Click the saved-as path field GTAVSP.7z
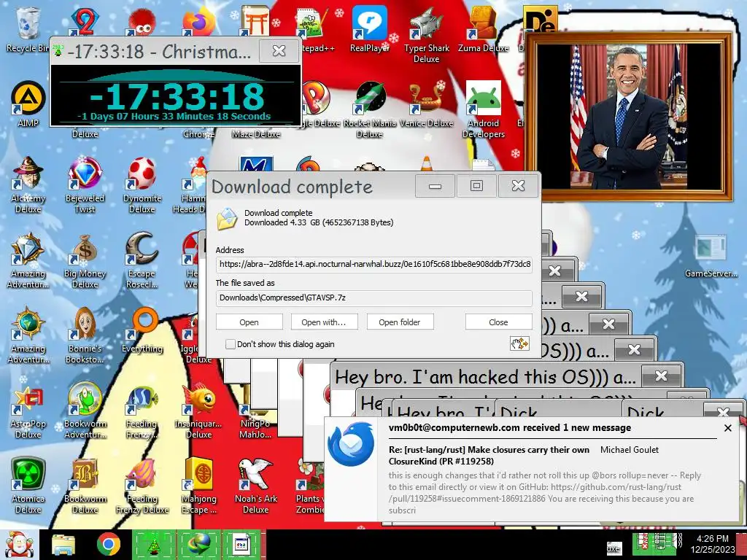Screen dimensions: 747x560 click(374, 297)
